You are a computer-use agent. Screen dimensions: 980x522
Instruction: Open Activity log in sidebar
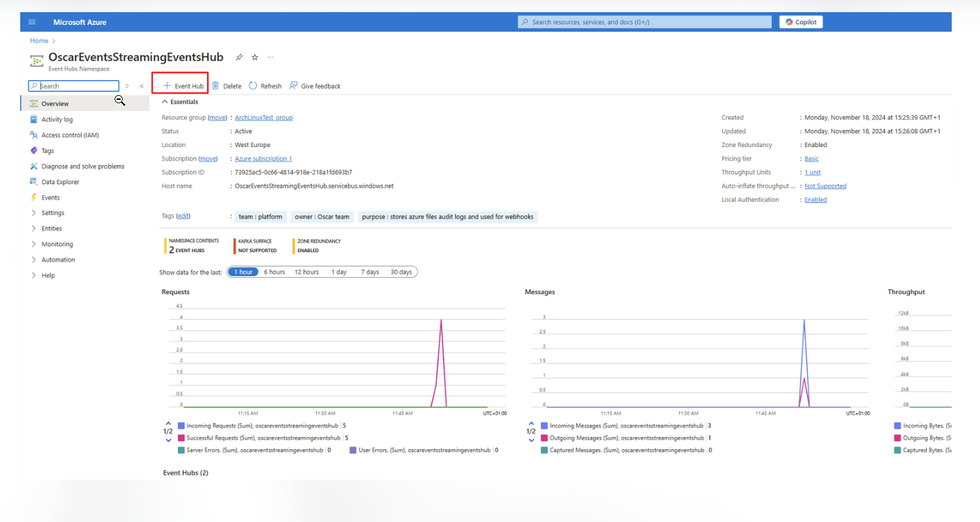(x=57, y=119)
